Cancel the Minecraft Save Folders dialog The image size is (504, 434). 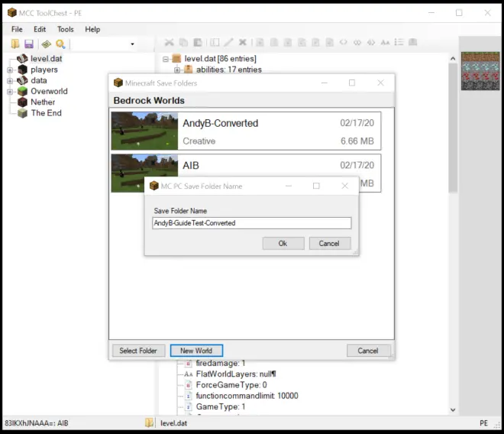click(x=369, y=351)
